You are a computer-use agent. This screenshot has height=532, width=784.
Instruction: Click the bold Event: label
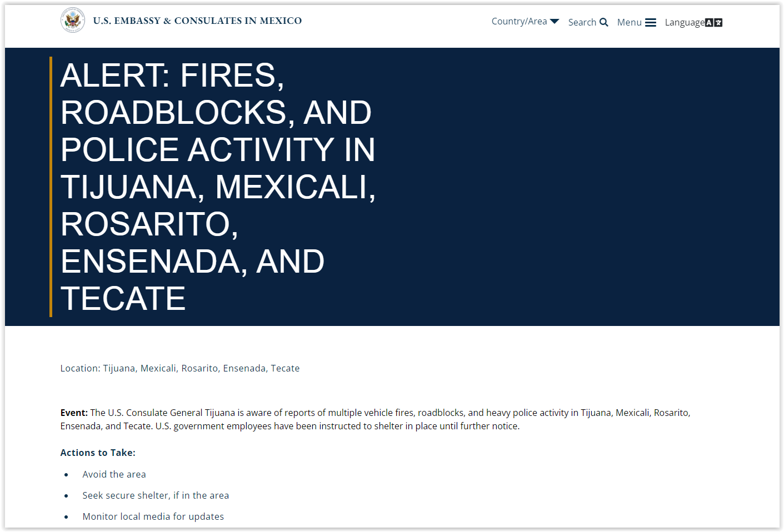(x=74, y=413)
